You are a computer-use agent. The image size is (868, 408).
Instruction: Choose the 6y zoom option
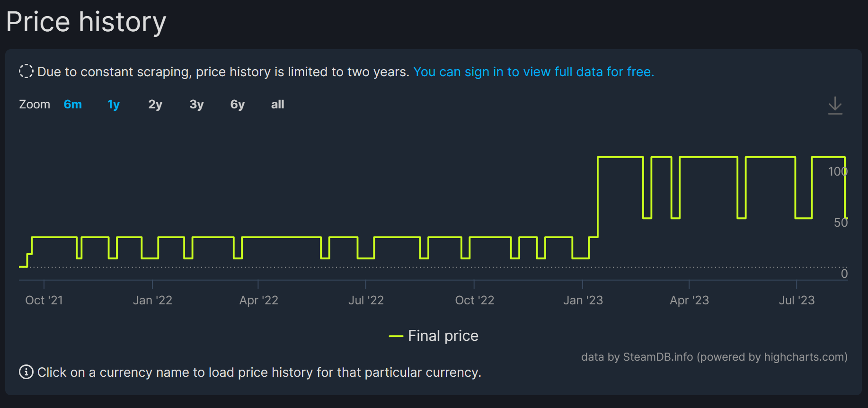[238, 104]
